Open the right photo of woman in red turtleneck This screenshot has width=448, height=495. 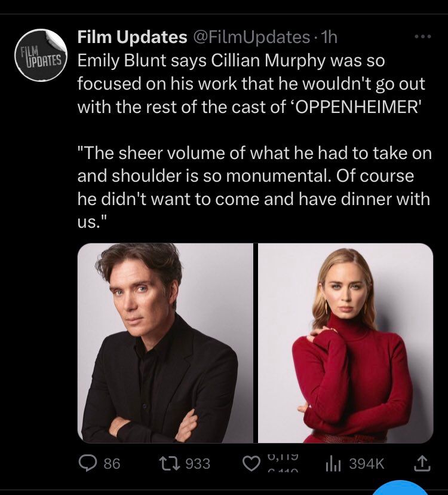(x=345, y=343)
